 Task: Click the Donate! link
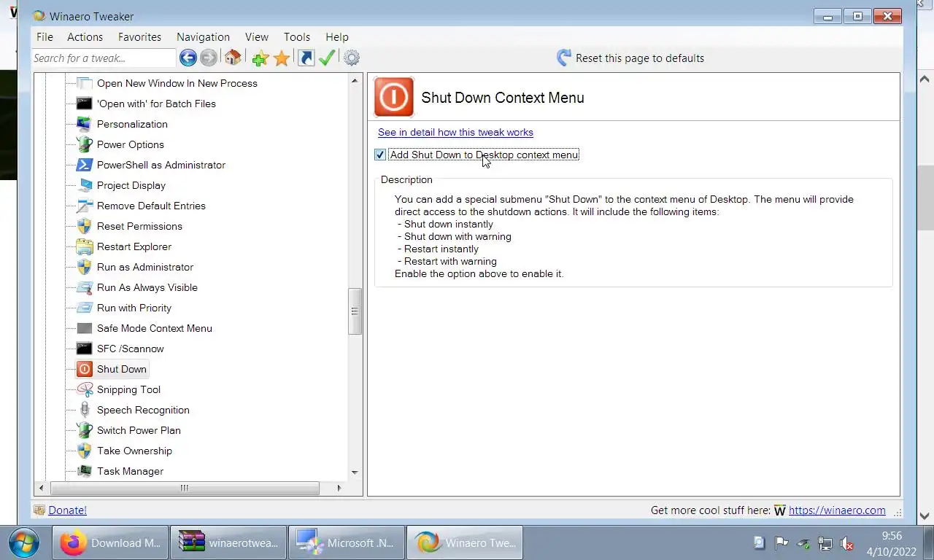(x=67, y=510)
